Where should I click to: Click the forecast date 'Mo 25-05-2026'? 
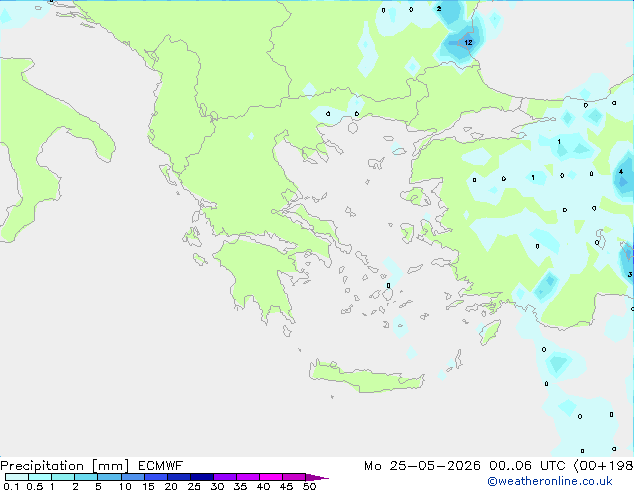[x=422, y=466]
